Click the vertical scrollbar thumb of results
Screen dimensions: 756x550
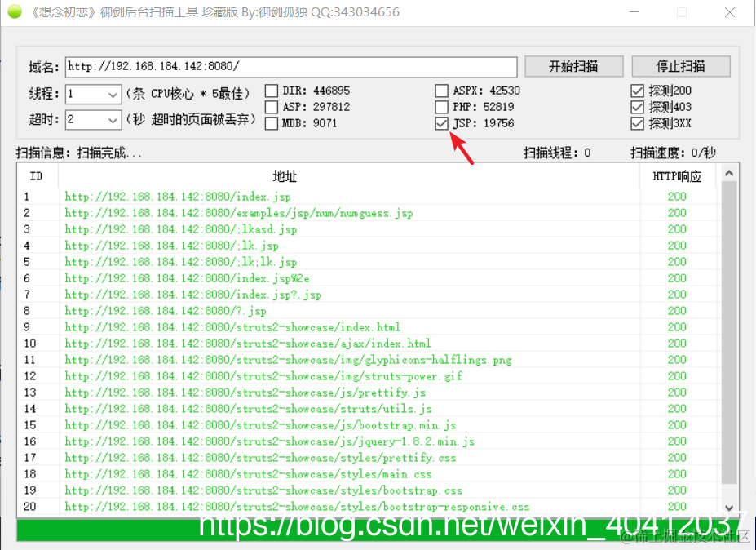coord(729,332)
